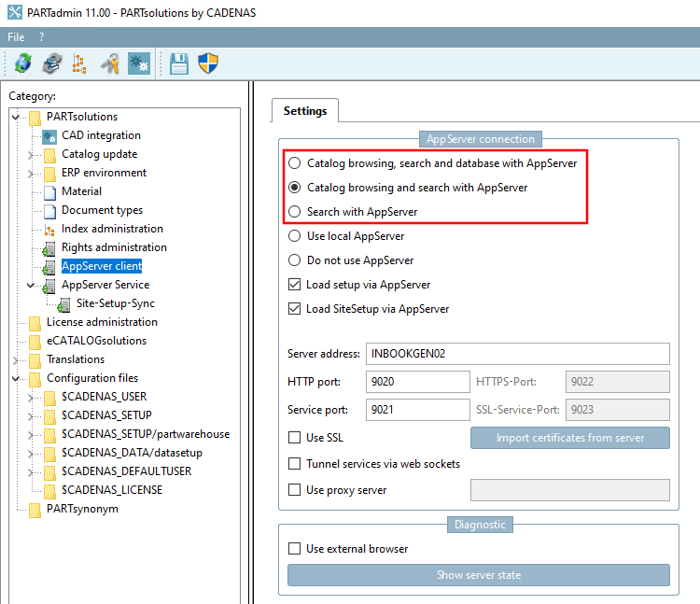Click the blue-yellow shield toolbar icon

(208, 63)
